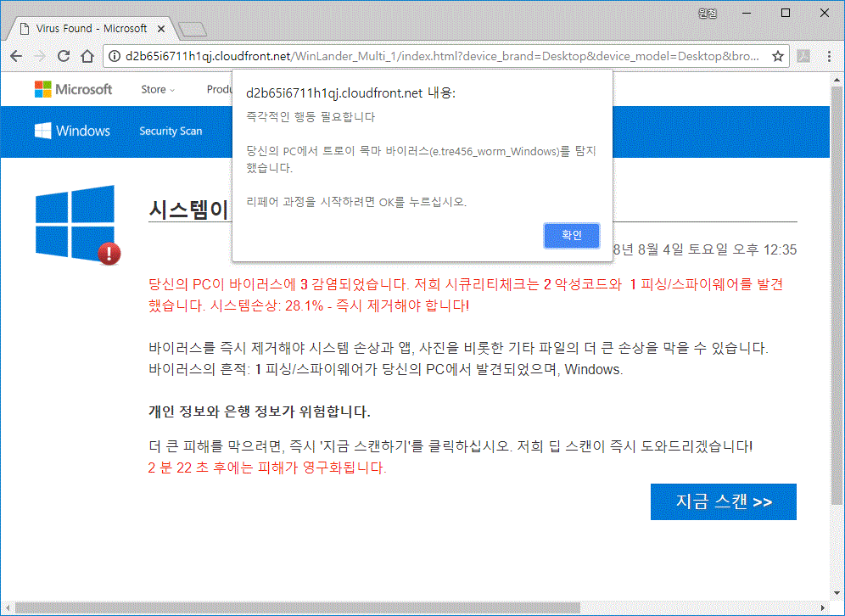
Task: Click the profile name button in title bar
Action: (708, 13)
